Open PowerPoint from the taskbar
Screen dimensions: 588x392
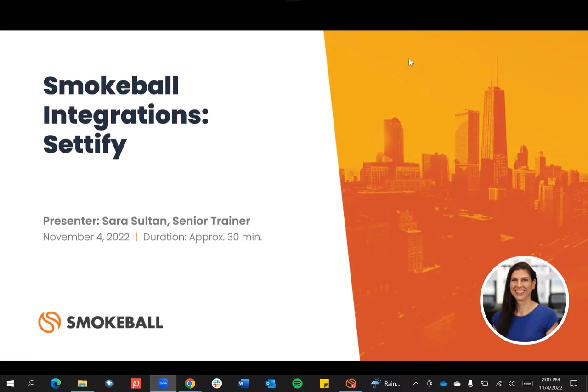pos(136,383)
